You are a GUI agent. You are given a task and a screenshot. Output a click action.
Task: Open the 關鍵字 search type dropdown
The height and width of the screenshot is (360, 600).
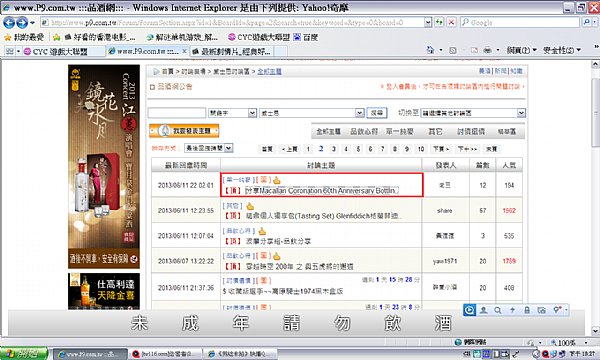pyautogui.click(x=233, y=113)
